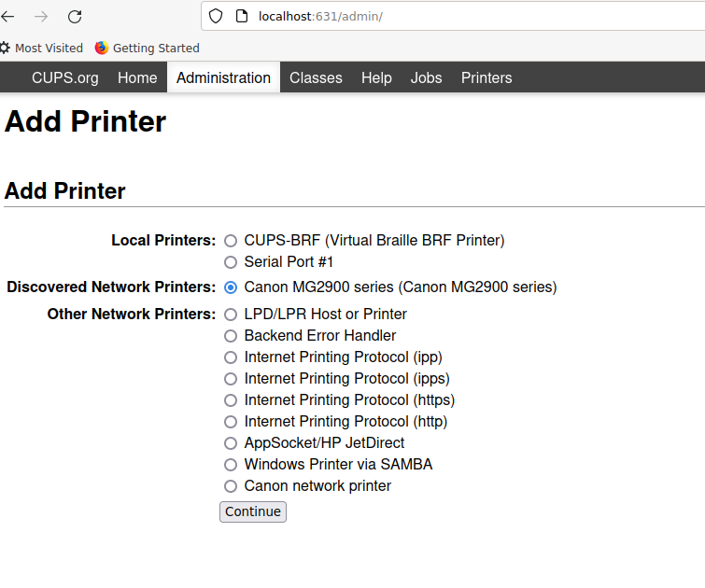Select Internet Printing Protocol (https) radio
Screen dimensions: 705x588
(231, 400)
